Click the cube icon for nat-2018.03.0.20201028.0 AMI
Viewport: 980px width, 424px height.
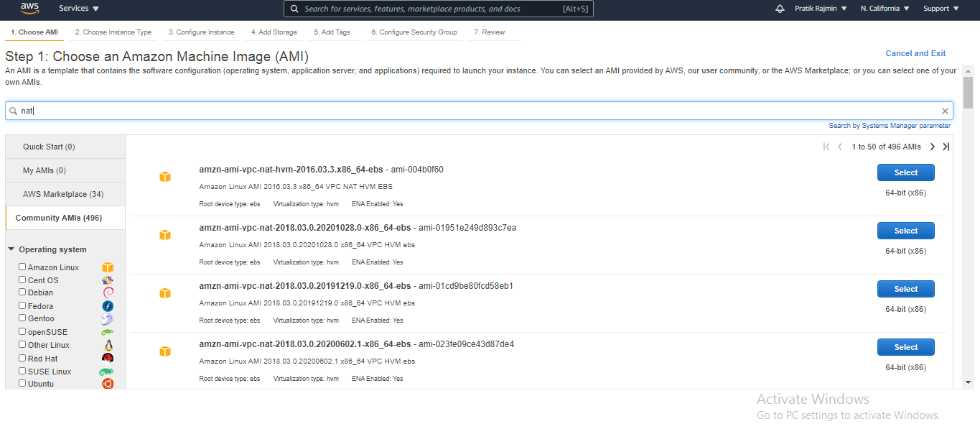[x=165, y=235]
